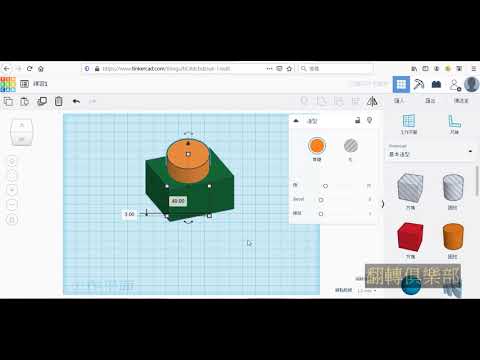
Task: Click the Zoom out button
Action: coord(12,204)
